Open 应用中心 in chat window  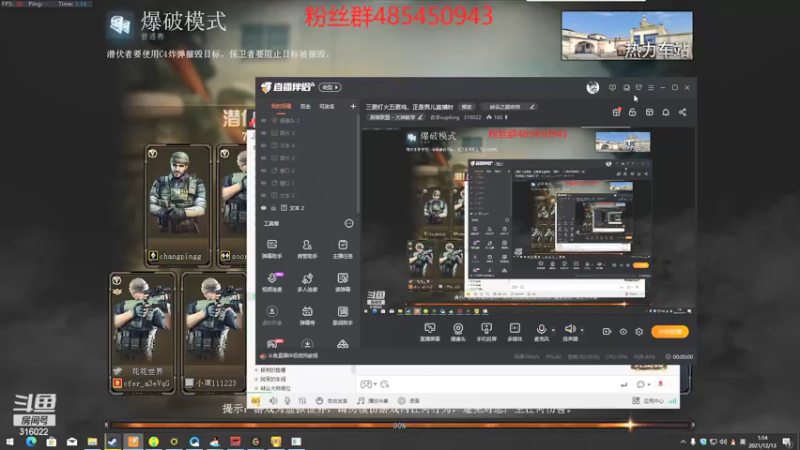tap(648, 401)
